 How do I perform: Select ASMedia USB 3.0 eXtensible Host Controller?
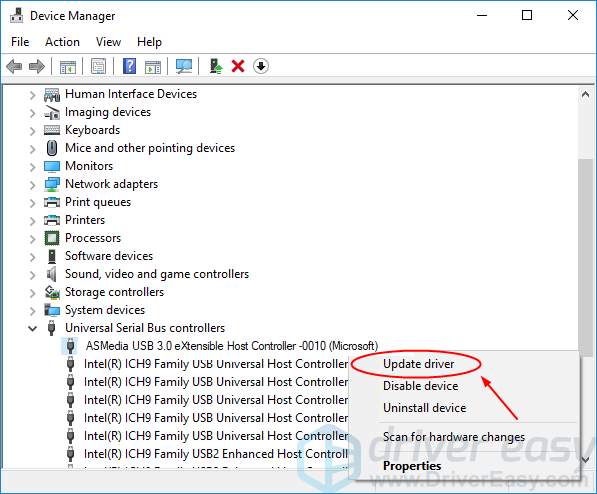click(x=232, y=346)
